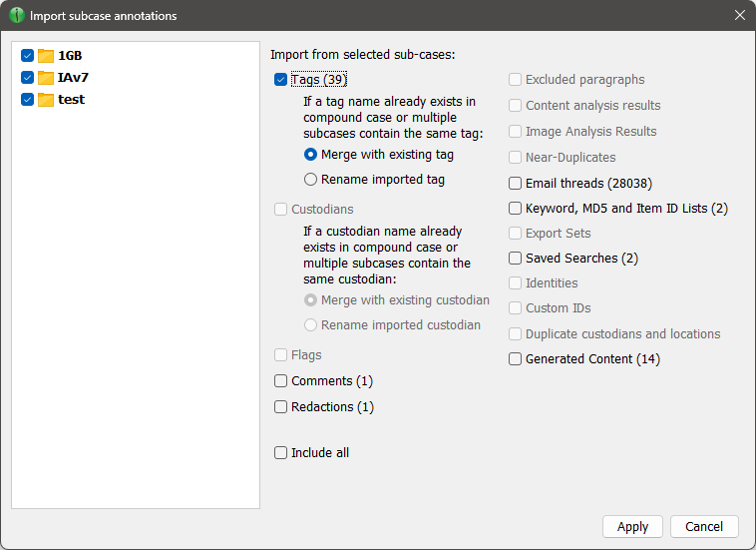The image size is (756, 550).
Task: Close the Import subcase annotations dialog
Action: [739, 16]
